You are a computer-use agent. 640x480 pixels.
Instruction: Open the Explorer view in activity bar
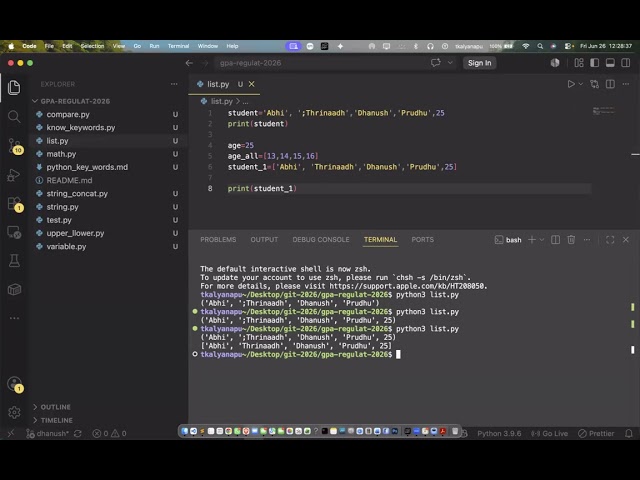click(14, 87)
